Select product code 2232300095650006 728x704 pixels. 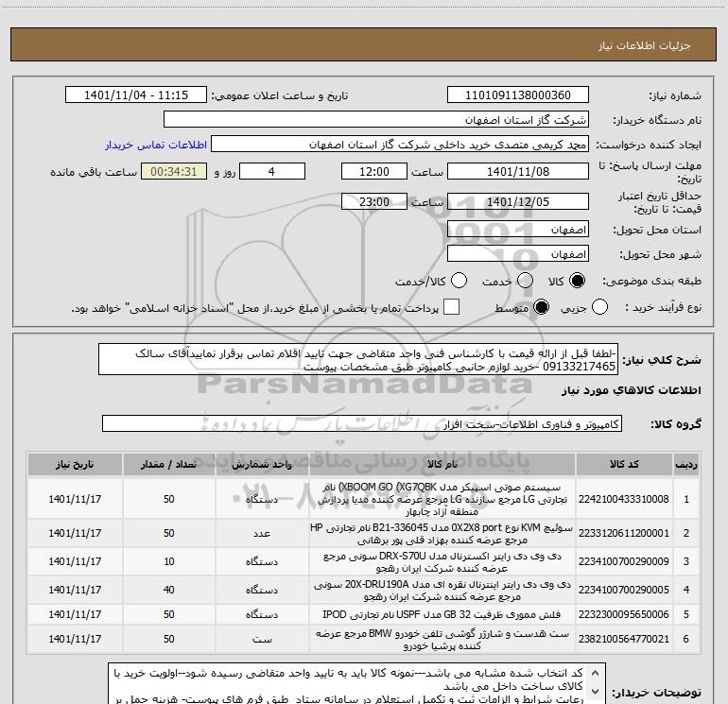click(x=624, y=614)
